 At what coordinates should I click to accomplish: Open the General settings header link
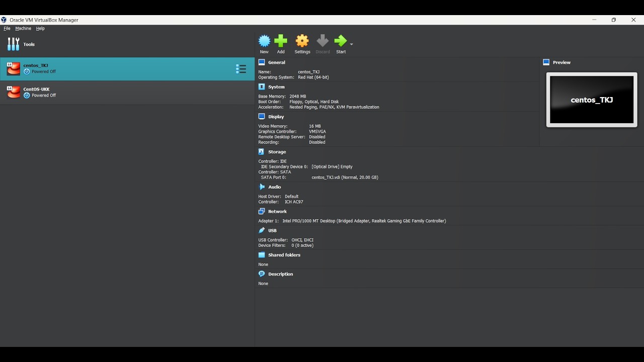pos(277,62)
